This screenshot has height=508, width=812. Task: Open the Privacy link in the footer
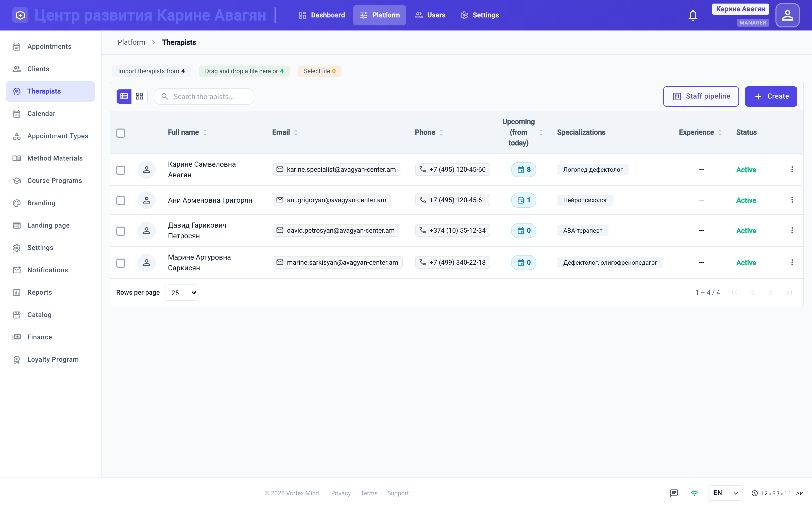(341, 493)
